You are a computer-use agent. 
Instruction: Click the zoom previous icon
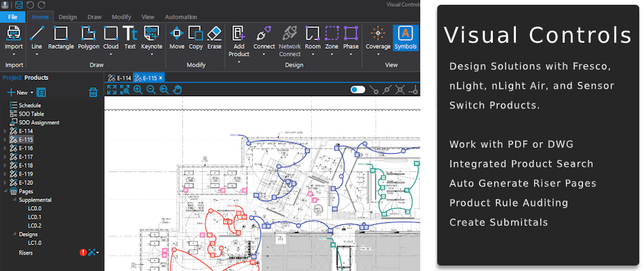(164, 89)
